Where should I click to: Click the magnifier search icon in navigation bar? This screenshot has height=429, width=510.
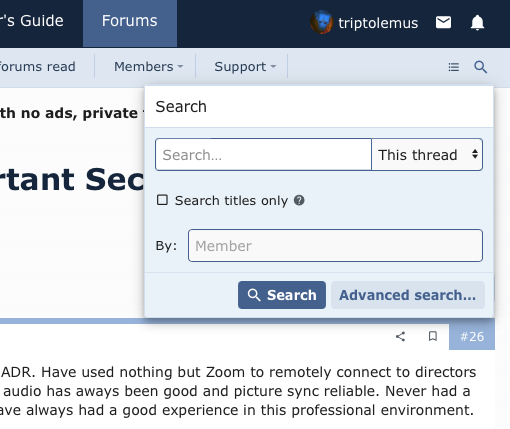point(480,67)
